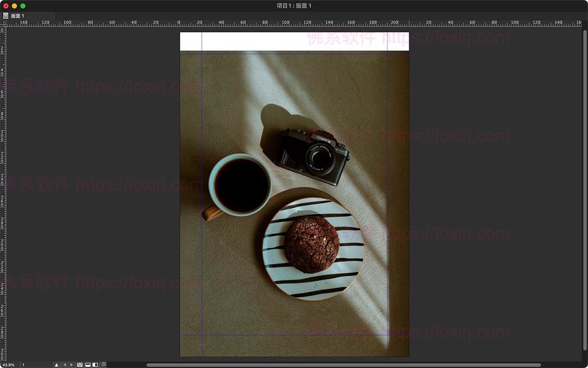Image resolution: width=588 pixels, height=368 pixels.
Task: Click the ruler origin box in the top-left corner
Action: click(x=3, y=22)
